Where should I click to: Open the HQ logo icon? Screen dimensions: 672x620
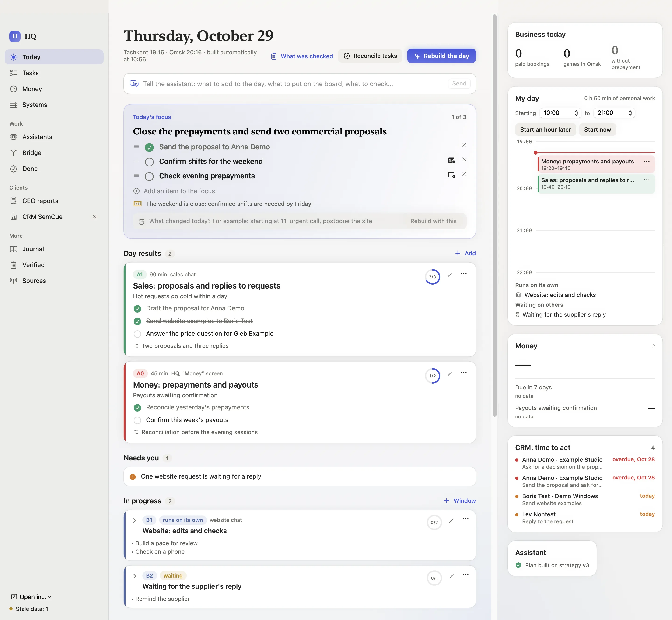coord(15,36)
